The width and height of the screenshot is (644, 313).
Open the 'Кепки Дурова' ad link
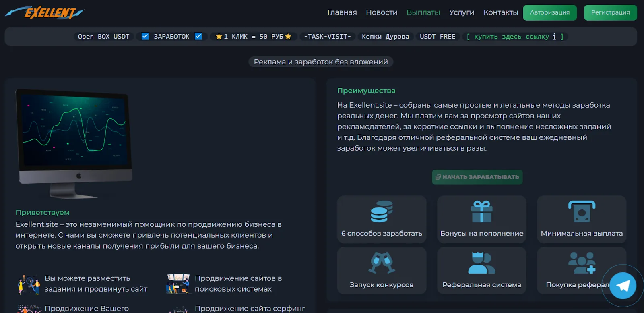point(385,37)
